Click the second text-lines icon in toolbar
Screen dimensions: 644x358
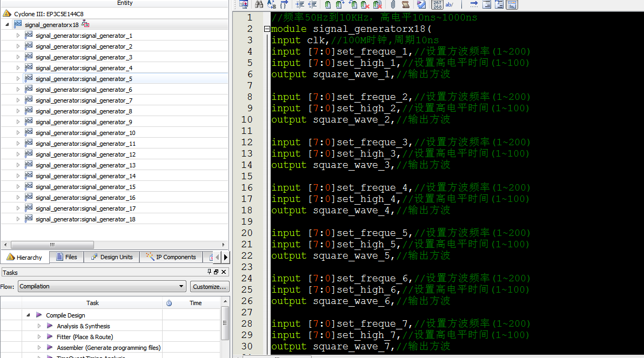[x=499, y=4]
